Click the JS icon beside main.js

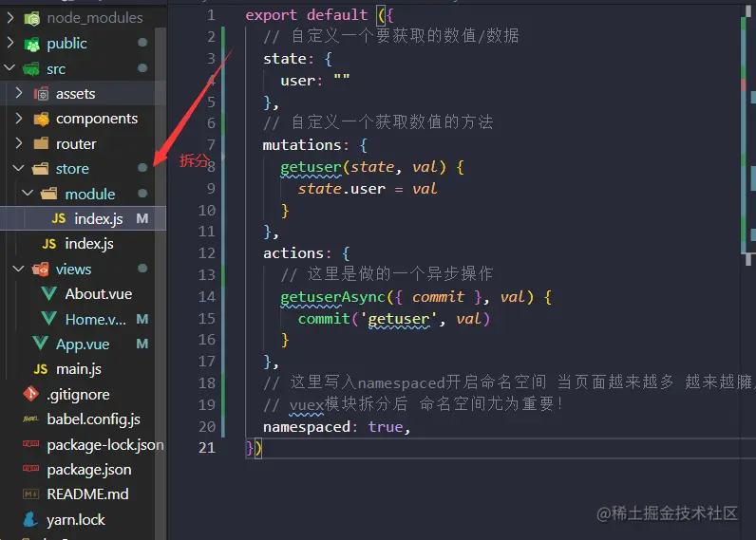(41, 369)
